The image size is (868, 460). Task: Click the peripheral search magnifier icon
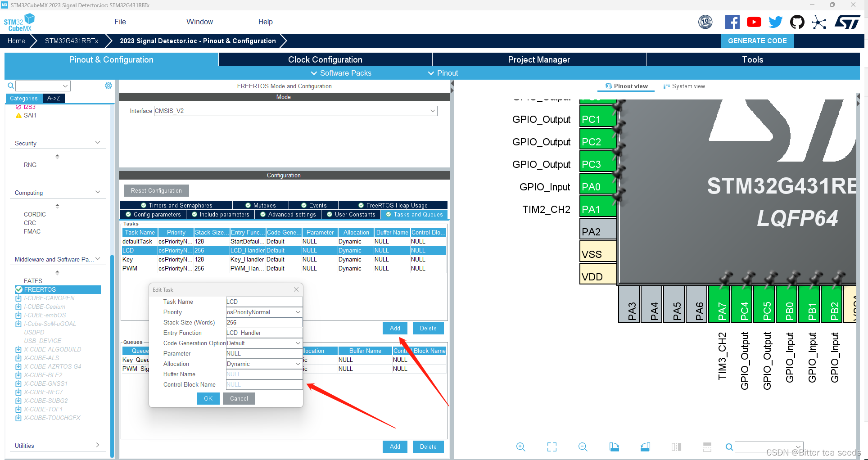[x=11, y=86]
